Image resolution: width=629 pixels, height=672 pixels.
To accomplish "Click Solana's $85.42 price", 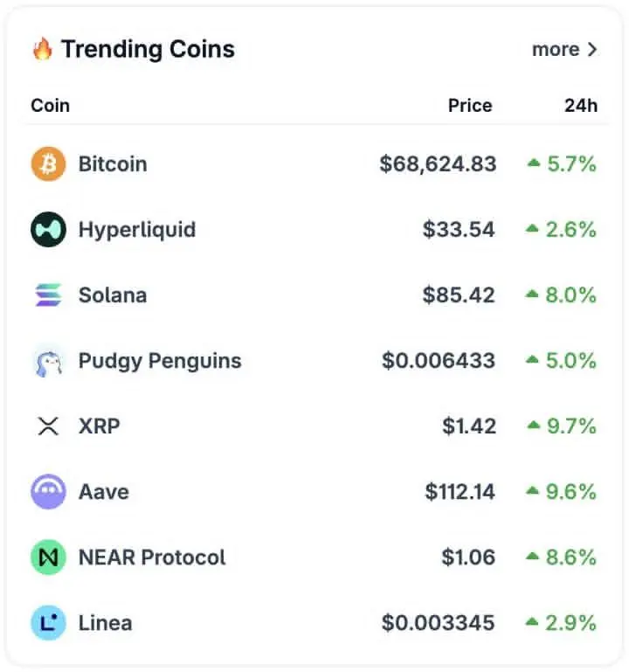I will 459,295.
